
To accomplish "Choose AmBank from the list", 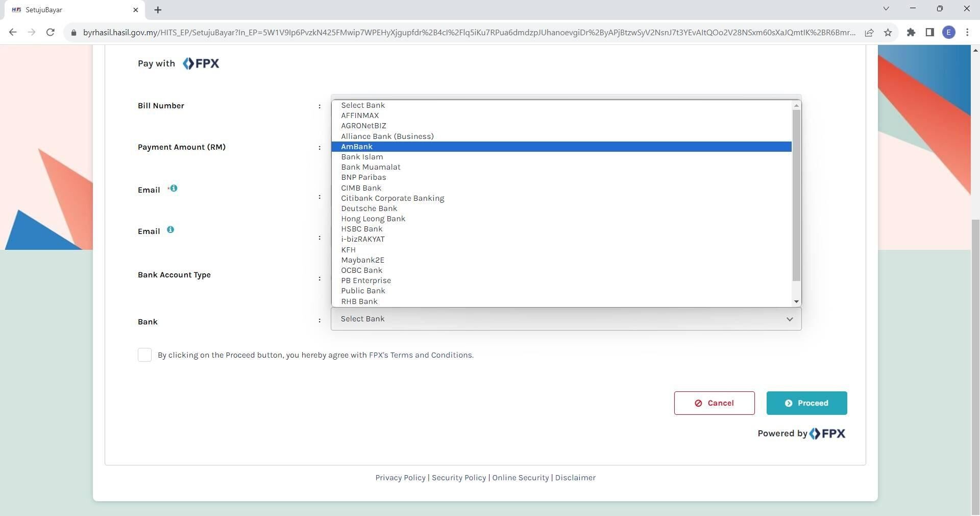I will tap(561, 147).
